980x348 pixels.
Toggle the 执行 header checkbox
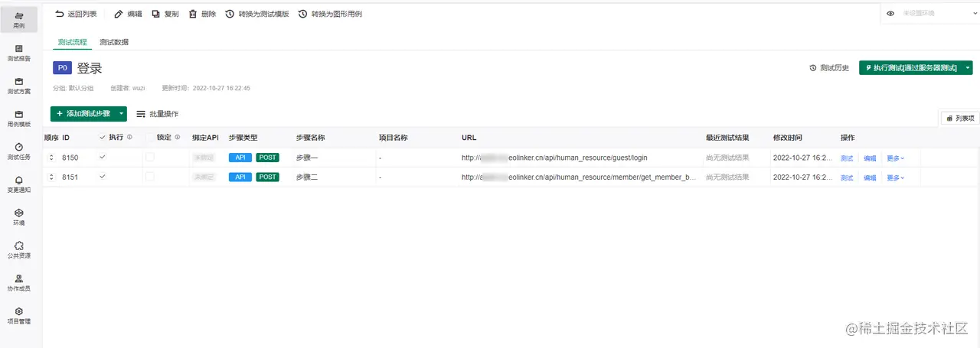tap(103, 138)
